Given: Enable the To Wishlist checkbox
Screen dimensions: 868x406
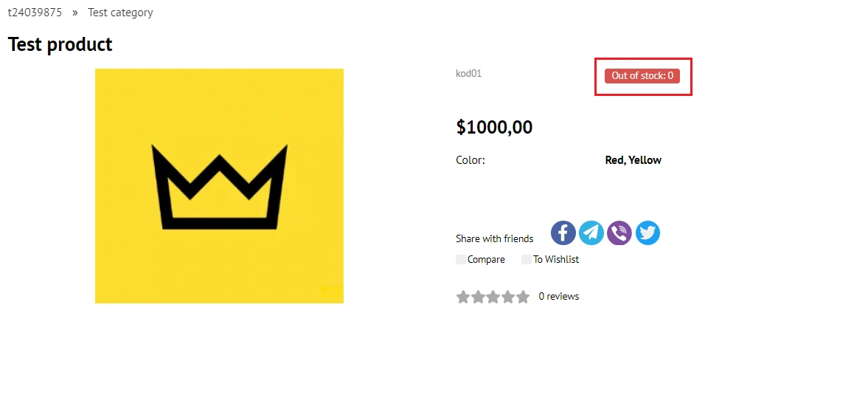Looking at the screenshot, I should click(527, 260).
